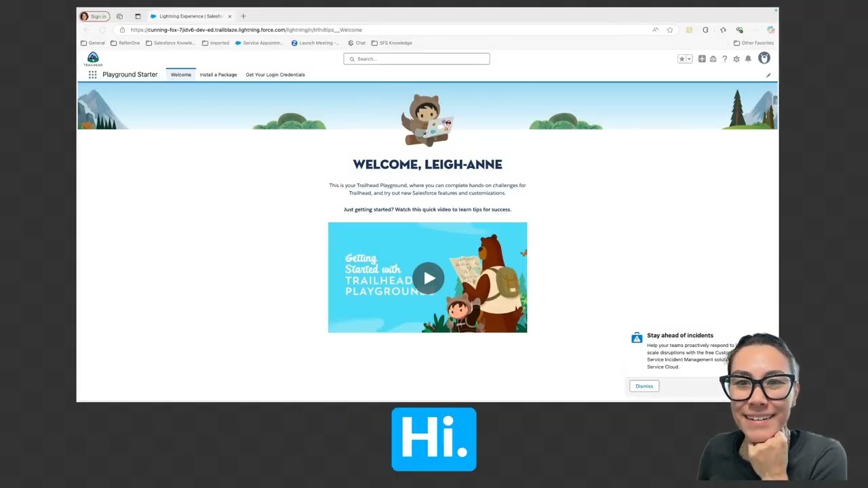Open Salesforce Help with the question mark icon
Screen dimensions: 868x488
[724, 59]
